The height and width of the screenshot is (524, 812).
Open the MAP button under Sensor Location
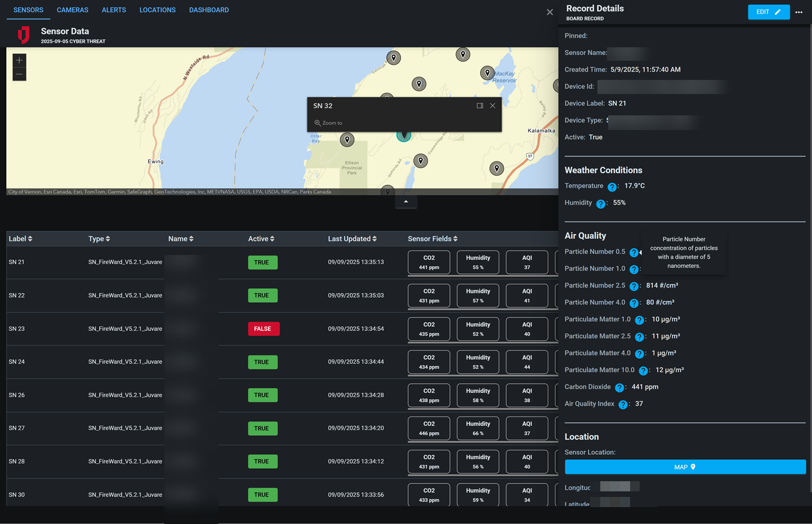point(685,467)
